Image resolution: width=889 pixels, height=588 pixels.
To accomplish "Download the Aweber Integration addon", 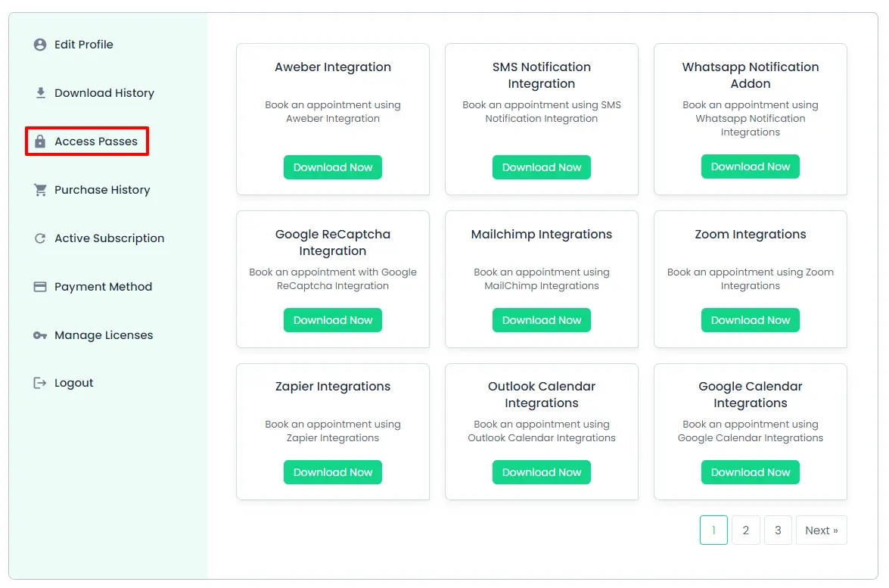I will click(x=333, y=167).
